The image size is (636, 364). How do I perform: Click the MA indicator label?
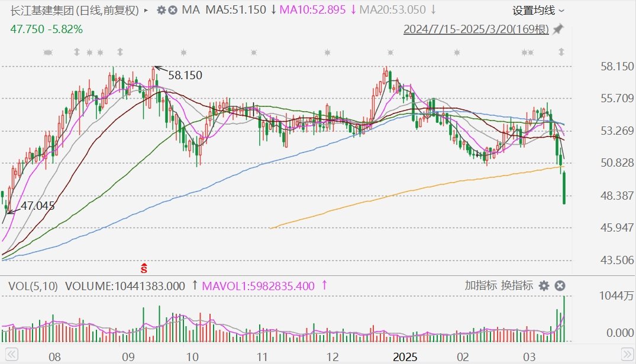point(191,9)
